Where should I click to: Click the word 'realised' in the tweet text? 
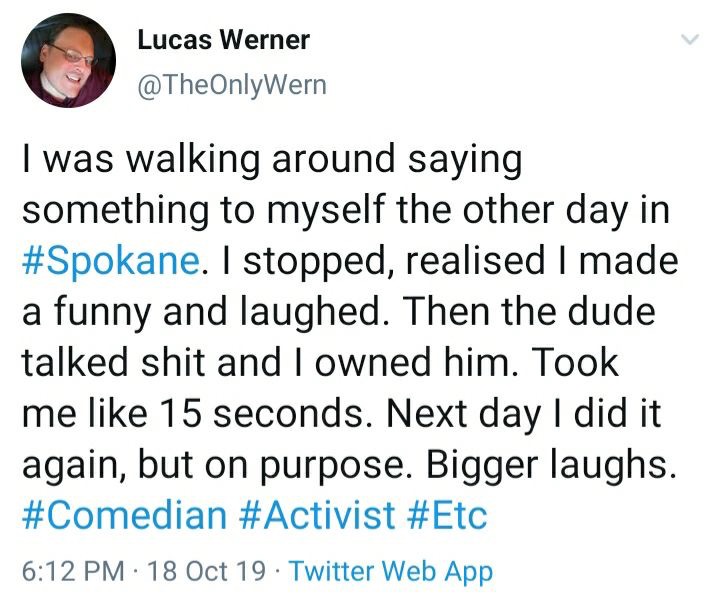pyautogui.click(x=475, y=260)
